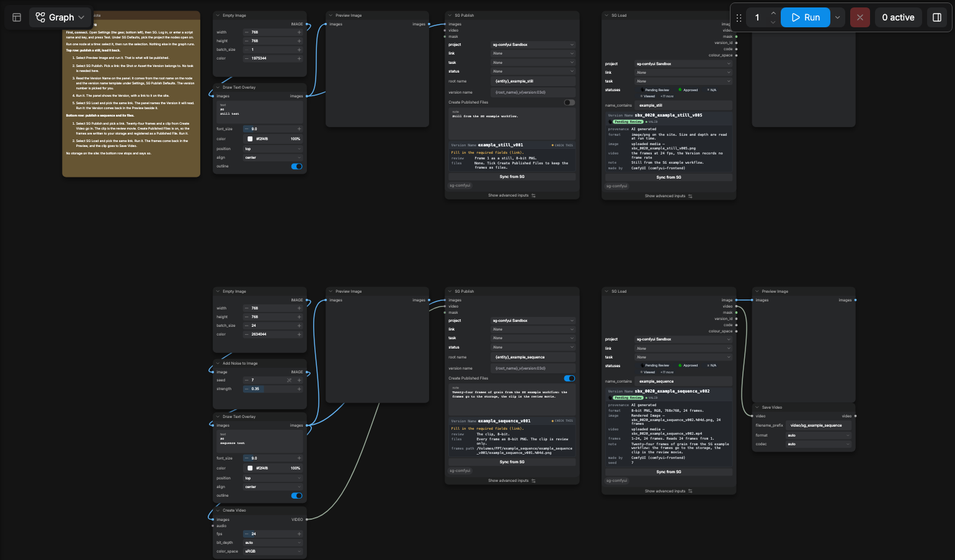Open bit_depth dropdown in Create Video

click(x=273, y=543)
